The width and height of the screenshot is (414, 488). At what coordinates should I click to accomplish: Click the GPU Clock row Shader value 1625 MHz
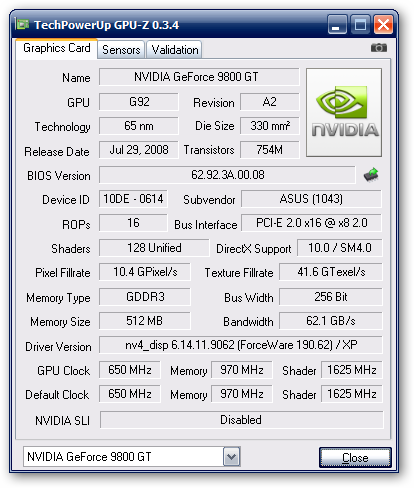(352, 370)
